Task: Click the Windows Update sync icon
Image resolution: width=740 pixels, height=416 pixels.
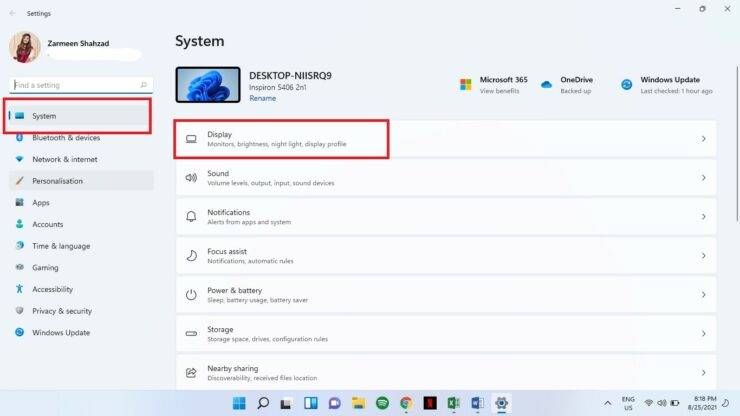Action: click(x=627, y=85)
